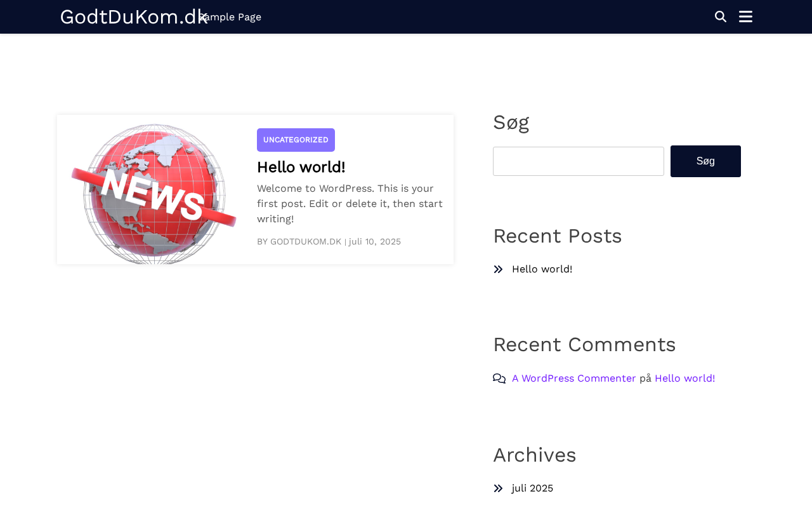Open the hamburger menu icon
The width and height of the screenshot is (812, 508).
(746, 17)
